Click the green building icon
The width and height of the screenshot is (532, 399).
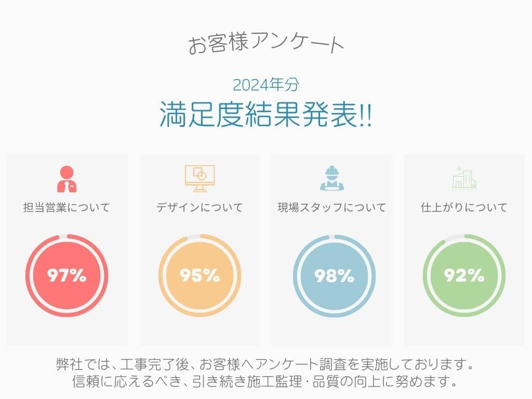coord(464,179)
